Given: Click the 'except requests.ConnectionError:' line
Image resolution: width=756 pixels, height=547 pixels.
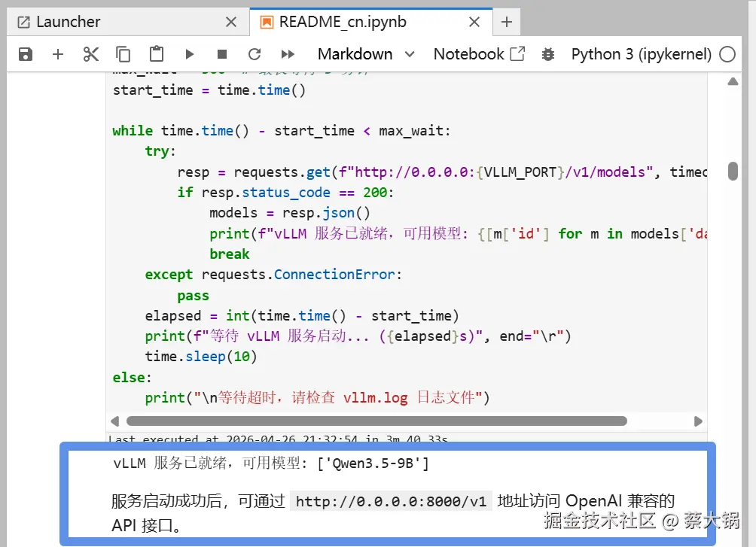Looking at the screenshot, I should 273,275.
